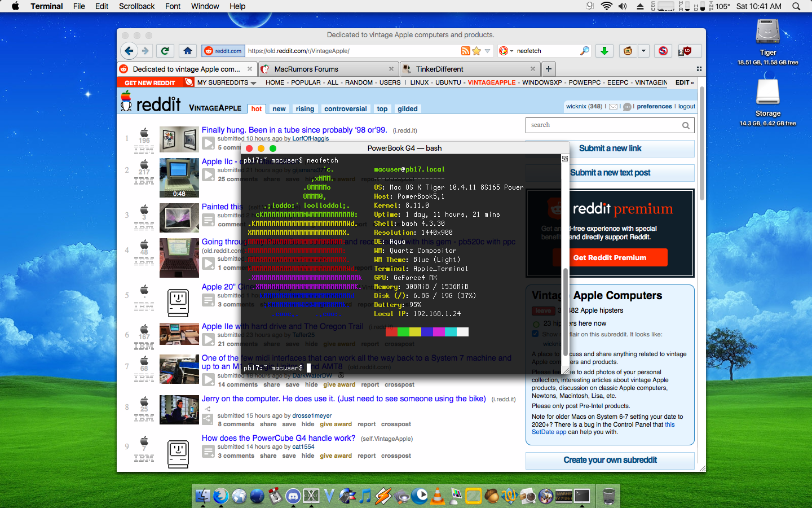Image resolution: width=812 pixels, height=508 pixels.
Task: Click the tab groups grid icon beside tabs
Action: (699, 69)
